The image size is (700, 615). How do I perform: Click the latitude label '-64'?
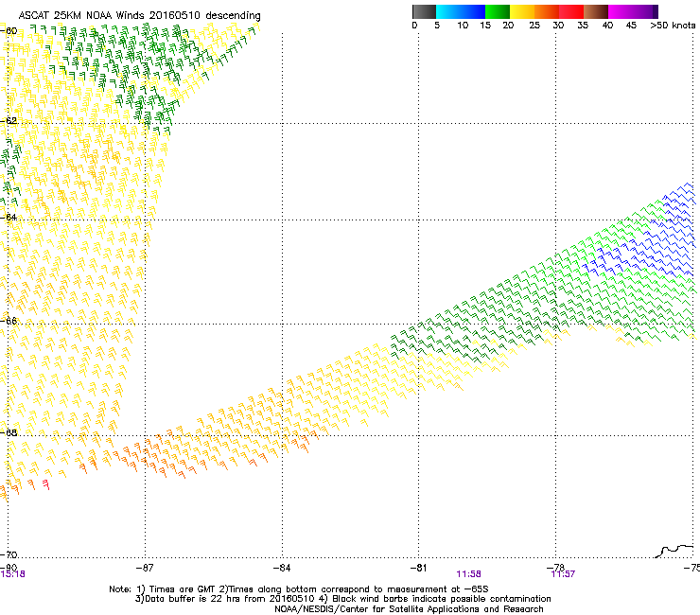tap(9, 218)
